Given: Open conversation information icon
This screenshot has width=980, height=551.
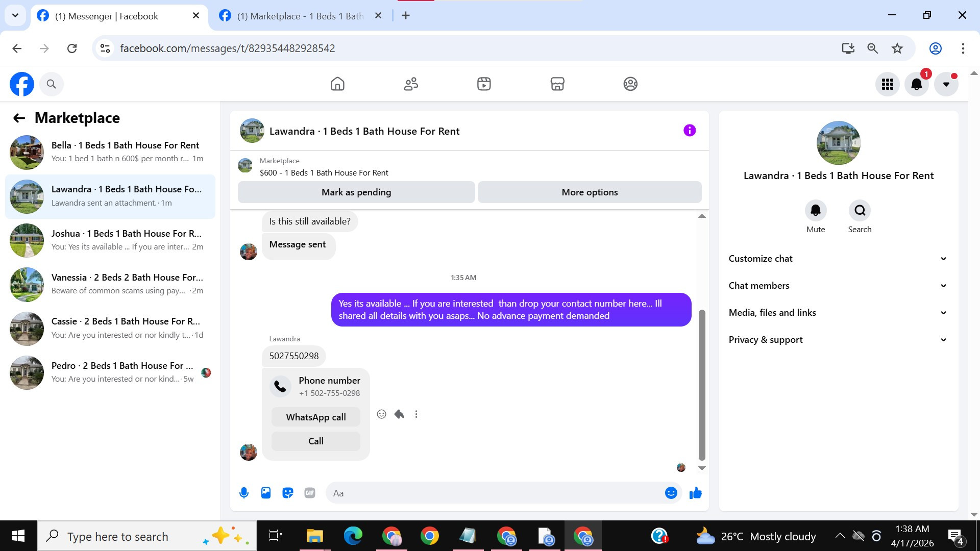Looking at the screenshot, I should coord(690,131).
